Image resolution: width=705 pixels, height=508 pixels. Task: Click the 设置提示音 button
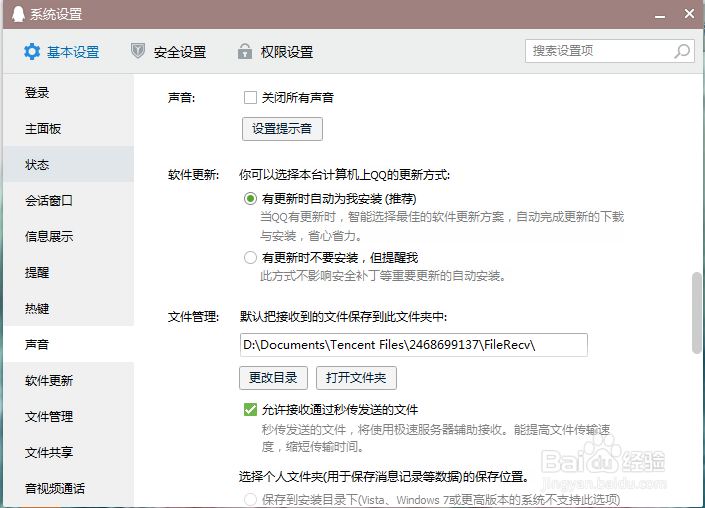pyautogui.click(x=282, y=129)
